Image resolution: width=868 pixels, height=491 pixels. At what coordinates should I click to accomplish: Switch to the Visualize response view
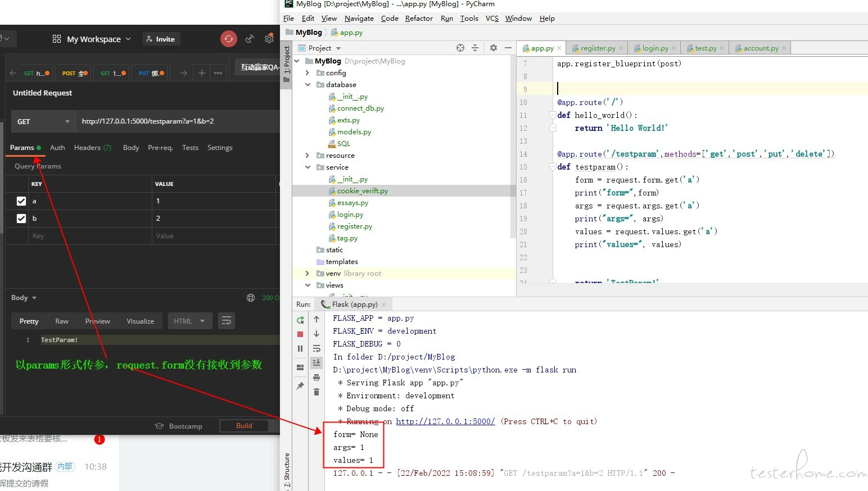[140, 321]
